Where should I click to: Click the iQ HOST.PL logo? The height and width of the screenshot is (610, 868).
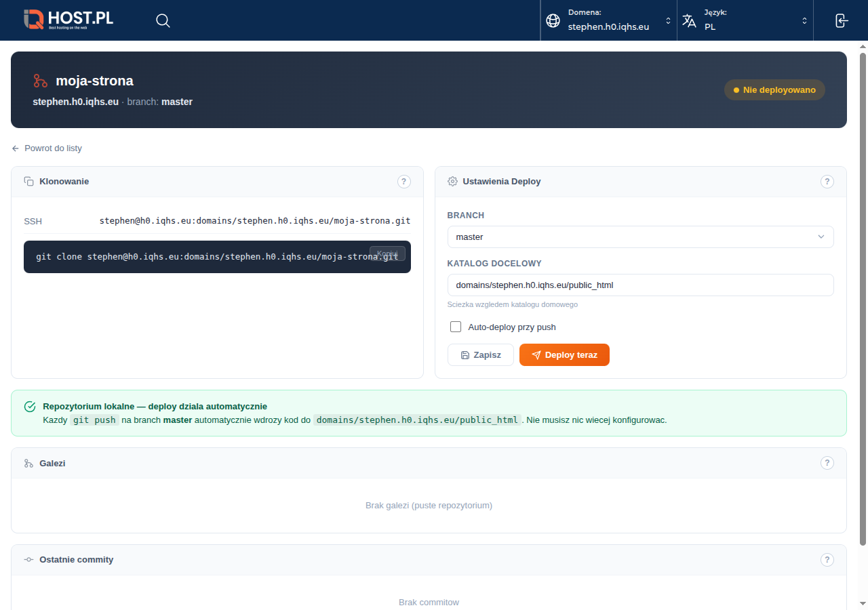point(68,20)
